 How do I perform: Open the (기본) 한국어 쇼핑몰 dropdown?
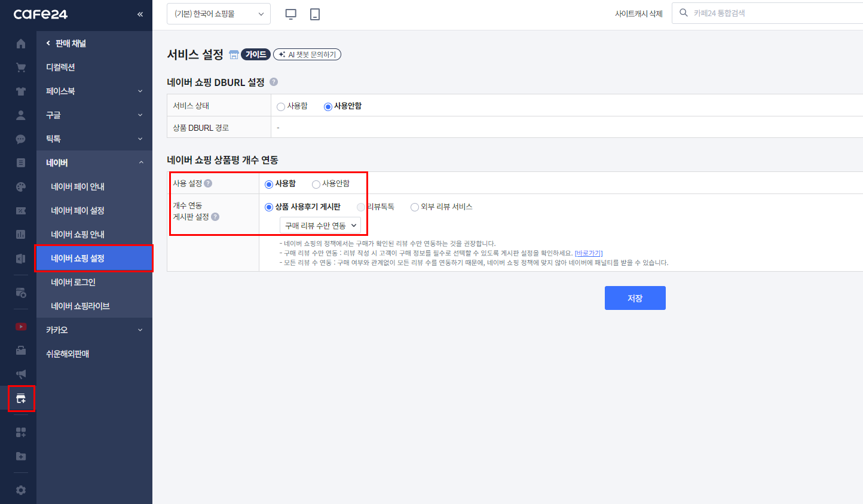point(219,14)
